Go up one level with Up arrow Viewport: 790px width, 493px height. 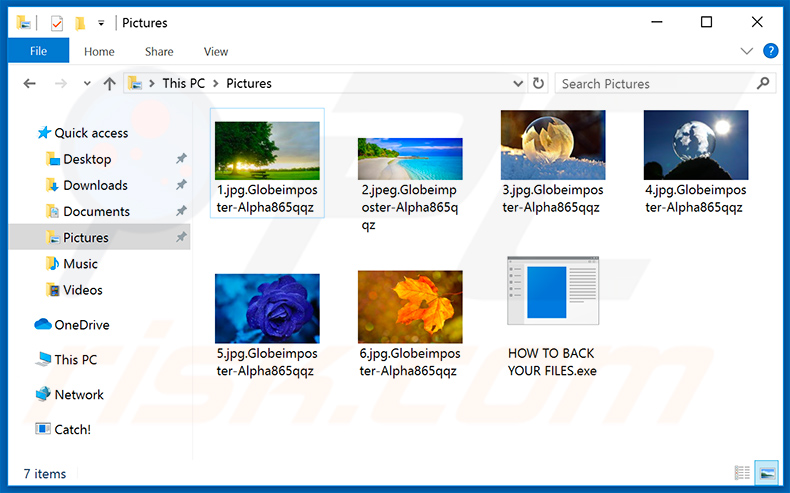(x=109, y=84)
